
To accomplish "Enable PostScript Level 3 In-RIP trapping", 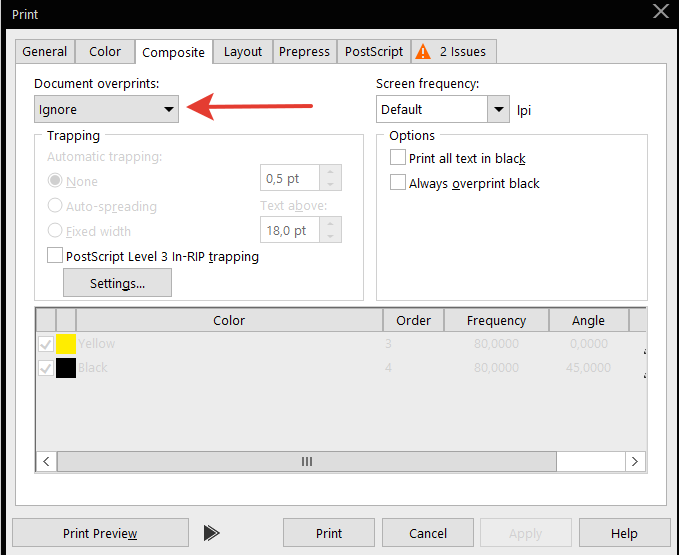I will [x=55, y=255].
